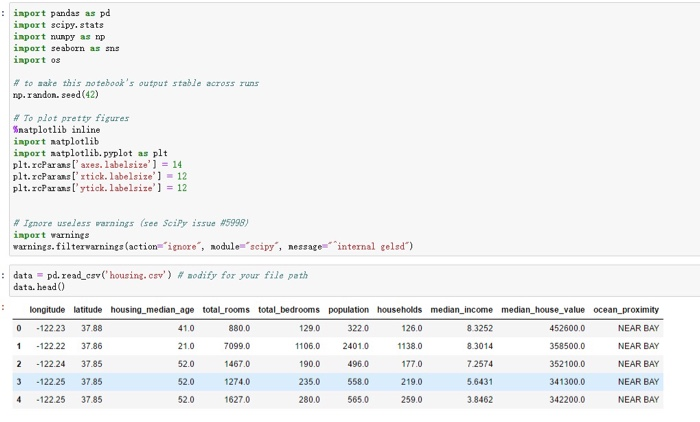Click the households value 1138.0
This screenshot has width=700, height=422.
pyautogui.click(x=410, y=346)
